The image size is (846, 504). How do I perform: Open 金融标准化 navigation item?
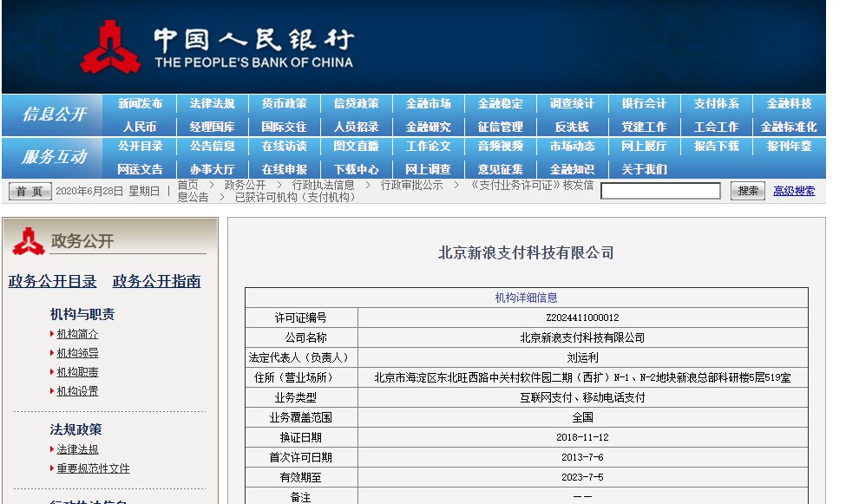[x=789, y=127]
